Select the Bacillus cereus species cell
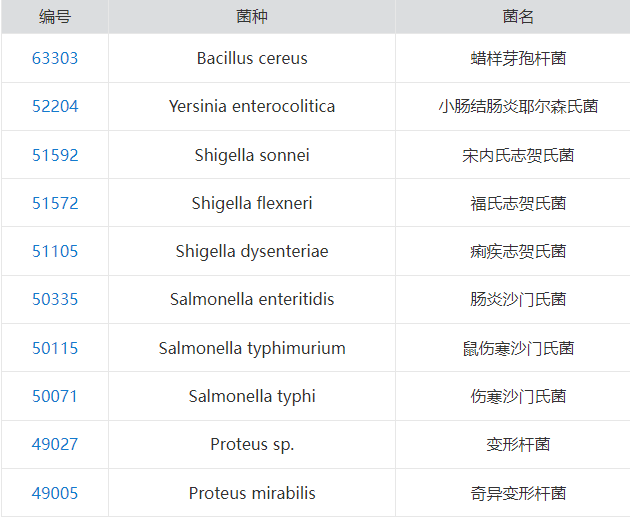Image resolution: width=630 pixels, height=520 pixels. [x=252, y=58]
